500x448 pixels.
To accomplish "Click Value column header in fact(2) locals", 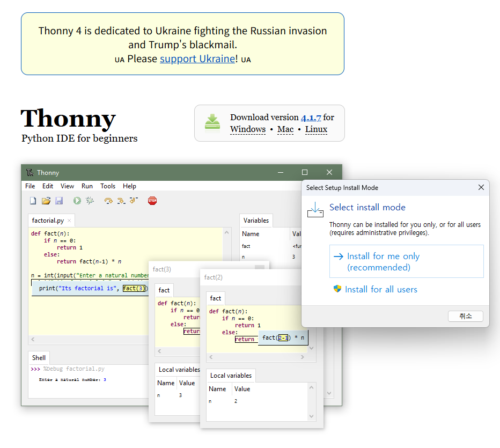I will pos(242,389).
